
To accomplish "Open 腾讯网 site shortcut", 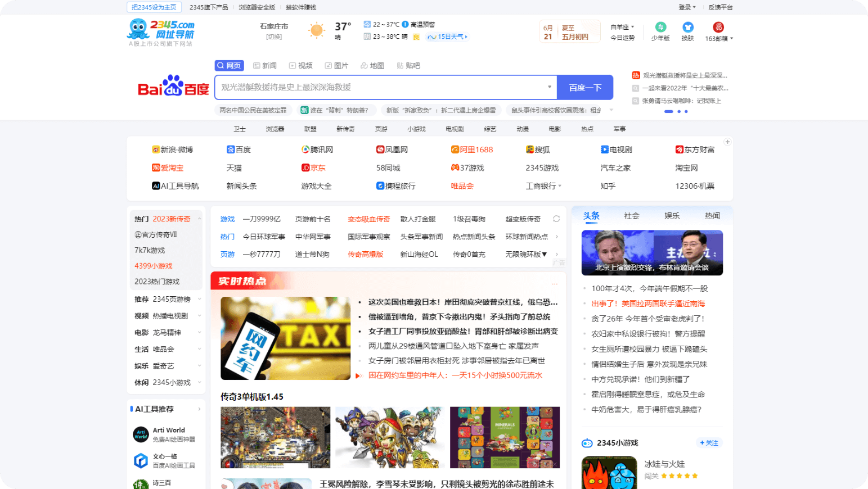I will coord(317,150).
